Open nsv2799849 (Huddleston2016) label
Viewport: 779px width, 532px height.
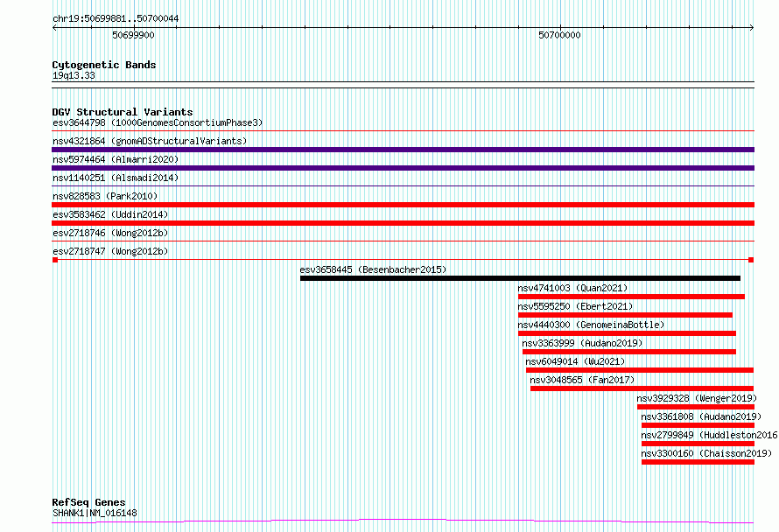710,435
